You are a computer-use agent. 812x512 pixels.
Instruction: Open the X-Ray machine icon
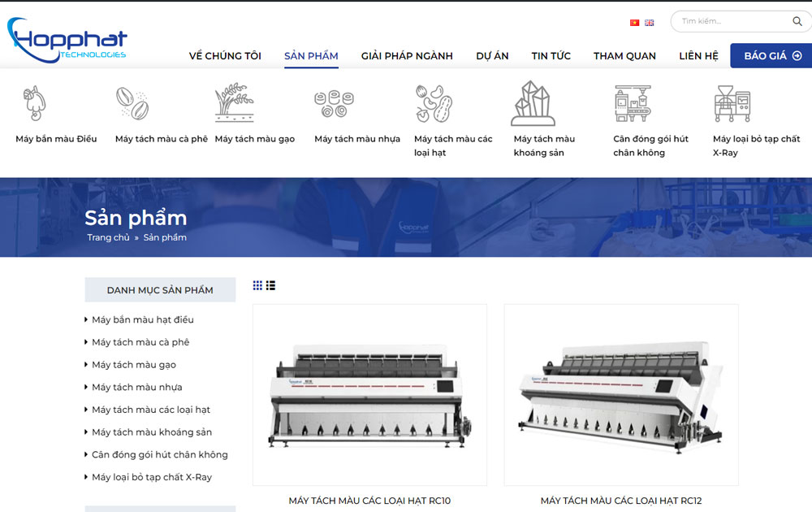pos(732,103)
